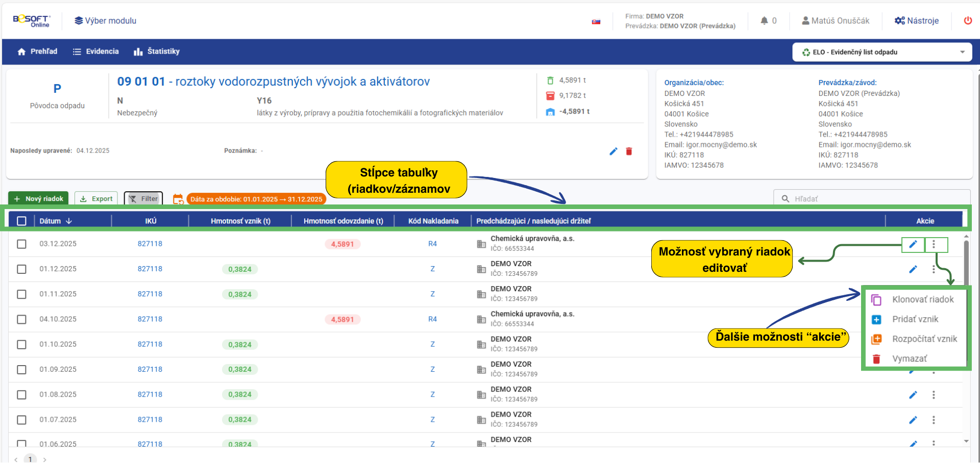This screenshot has height=463, width=980.
Task: Click the Slovak flag language icon
Action: point(596,21)
